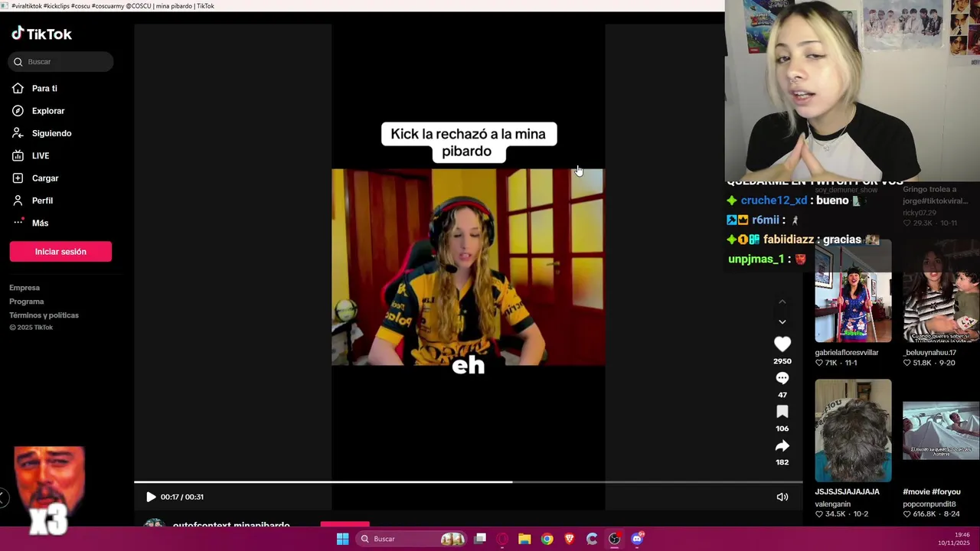
Task: Open the Programa footer link
Action: point(27,302)
